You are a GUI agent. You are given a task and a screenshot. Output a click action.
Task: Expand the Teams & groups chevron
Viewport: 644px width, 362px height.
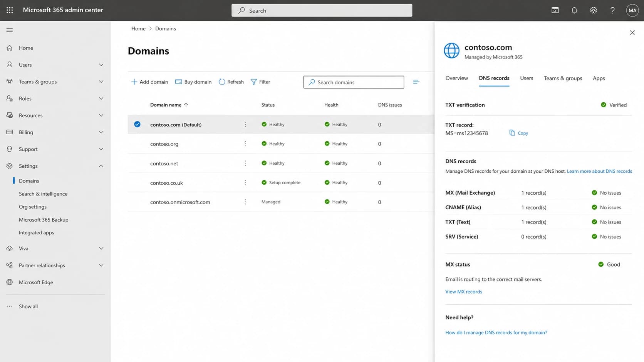[101, 82]
